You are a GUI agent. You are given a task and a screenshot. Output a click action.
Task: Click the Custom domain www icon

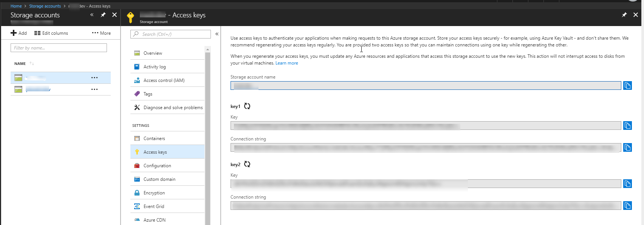click(137, 179)
